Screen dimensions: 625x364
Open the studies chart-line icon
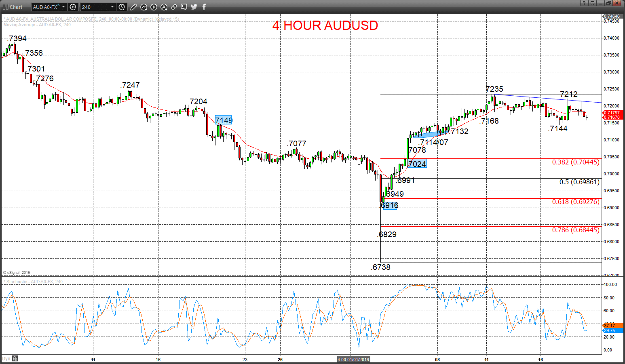(144, 7)
